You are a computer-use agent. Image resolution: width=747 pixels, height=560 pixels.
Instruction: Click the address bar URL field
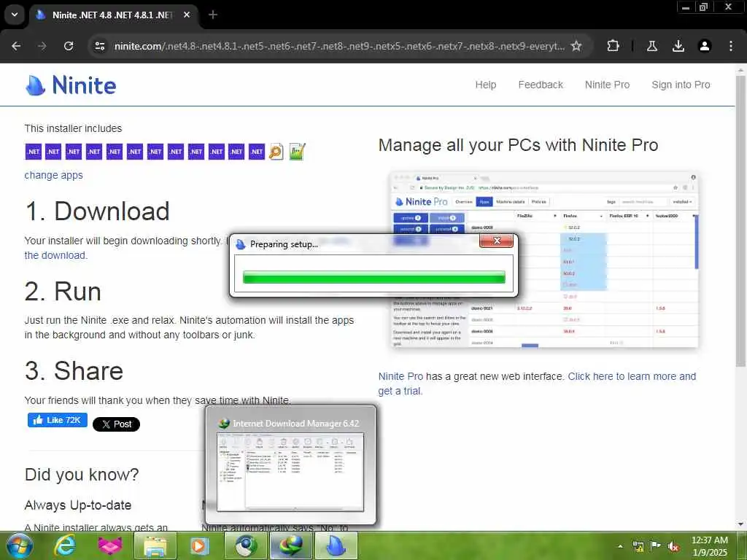click(339, 46)
